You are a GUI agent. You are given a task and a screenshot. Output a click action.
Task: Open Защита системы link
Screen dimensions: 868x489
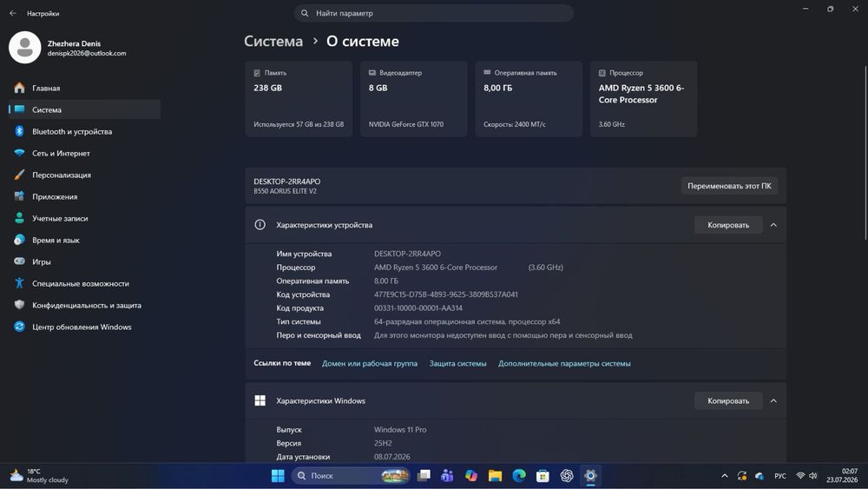(457, 363)
